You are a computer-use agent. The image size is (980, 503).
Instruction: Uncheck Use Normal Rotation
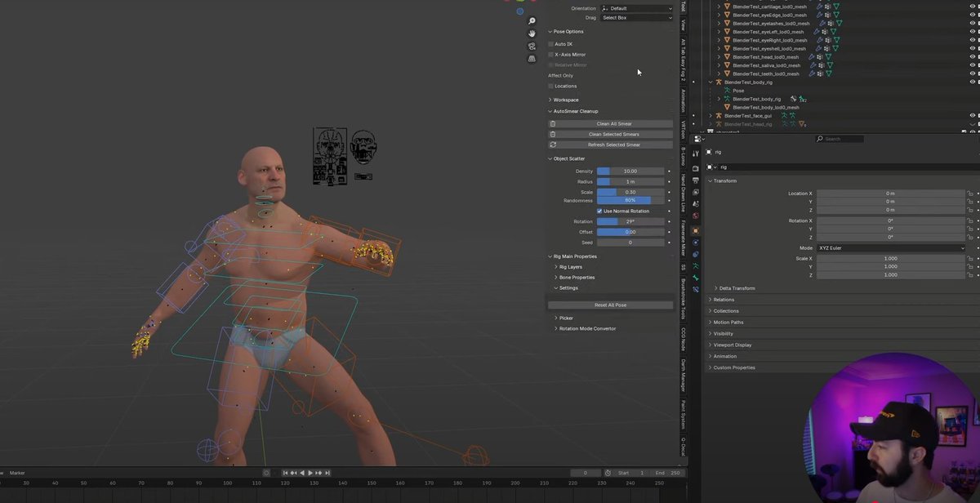pyautogui.click(x=599, y=211)
